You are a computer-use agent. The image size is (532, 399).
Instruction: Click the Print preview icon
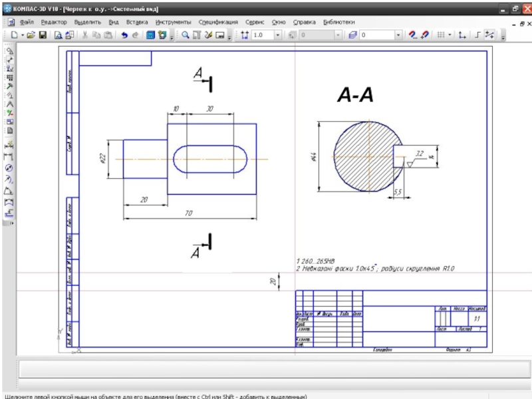pos(58,35)
